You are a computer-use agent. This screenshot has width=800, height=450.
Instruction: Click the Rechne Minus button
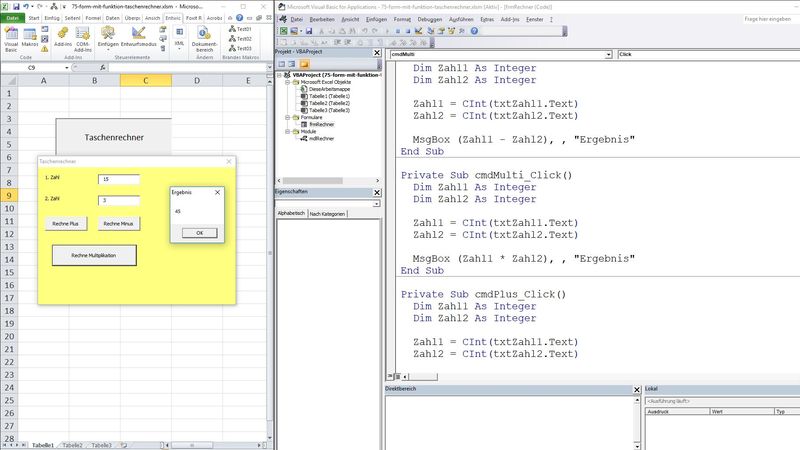(119, 224)
